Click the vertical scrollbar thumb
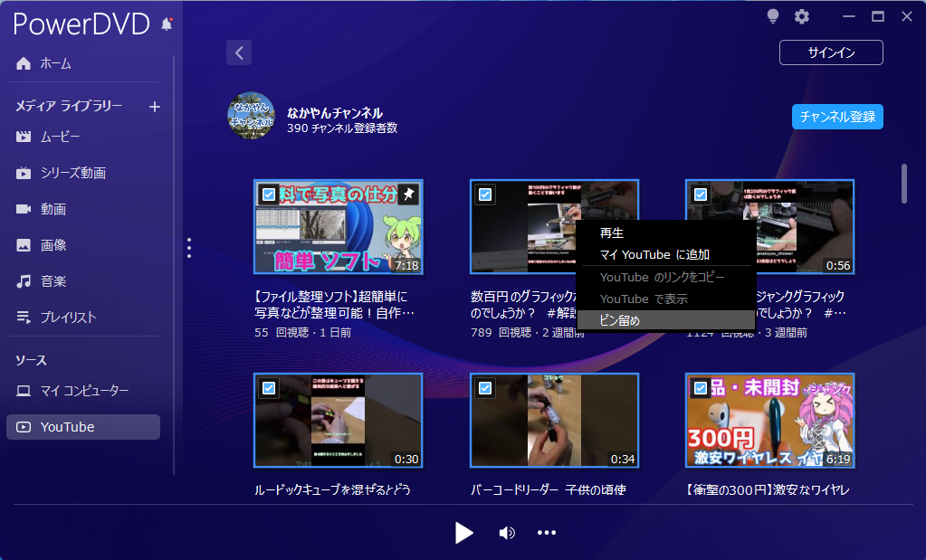 coord(903,184)
